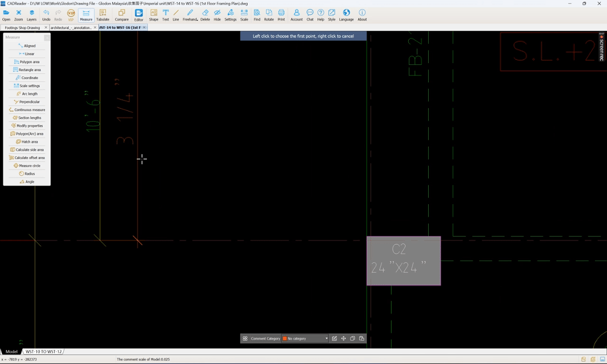607x364 pixels.
Task: Open the Editor tool
Action: (x=138, y=15)
